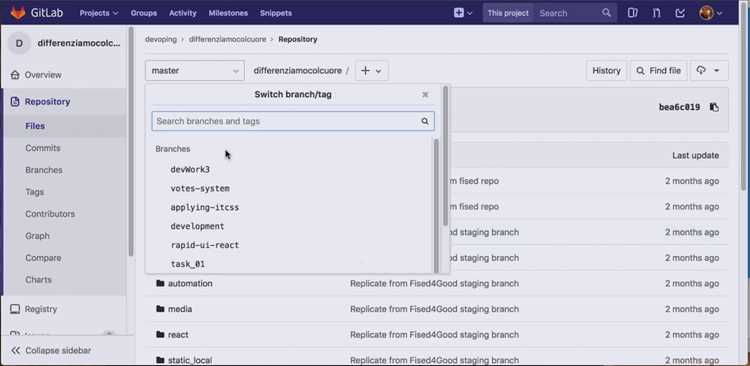Screen dimensions: 750x366
Task: Open Snippets in the top navigation
Action: click(276, 13)
